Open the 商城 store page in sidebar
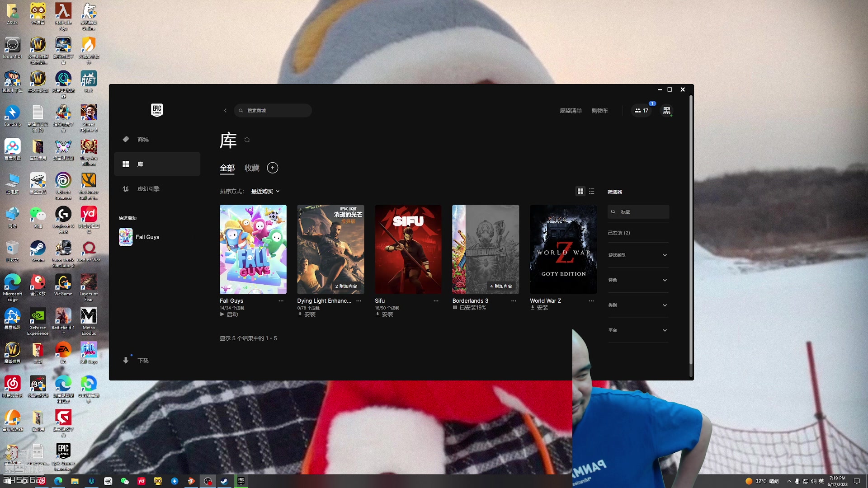Screen dimensions: 868x488 [157, 140]
